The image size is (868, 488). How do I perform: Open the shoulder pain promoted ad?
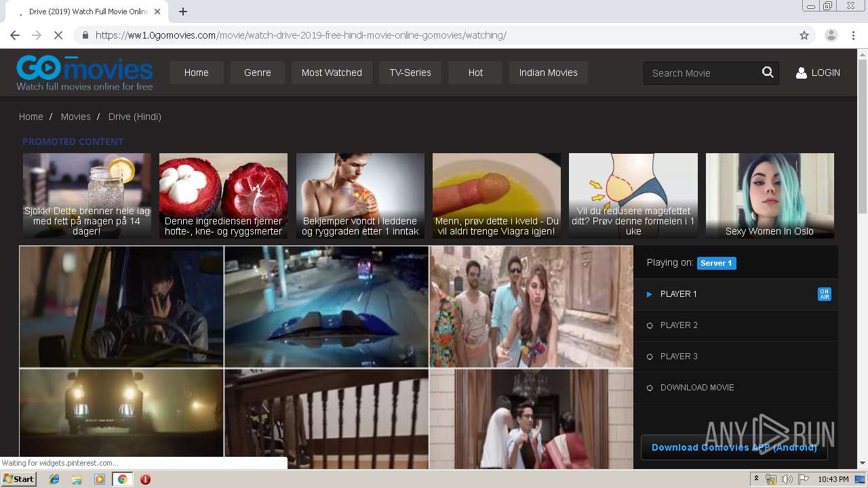(360, 196)
